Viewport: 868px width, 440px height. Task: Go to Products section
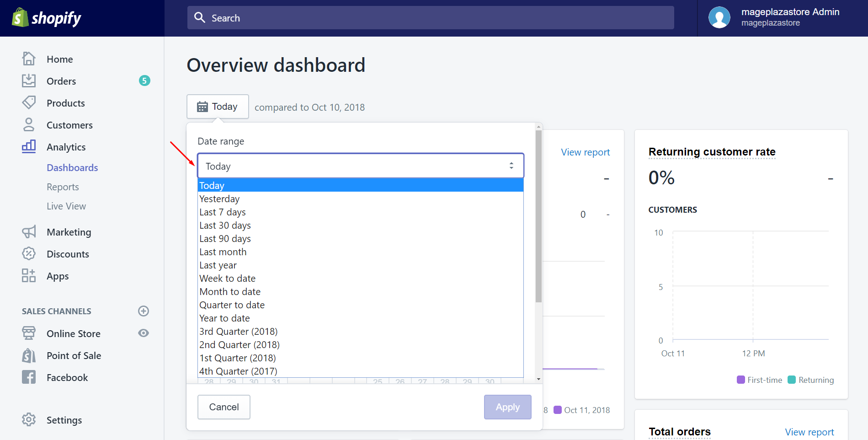click(66, 103)
